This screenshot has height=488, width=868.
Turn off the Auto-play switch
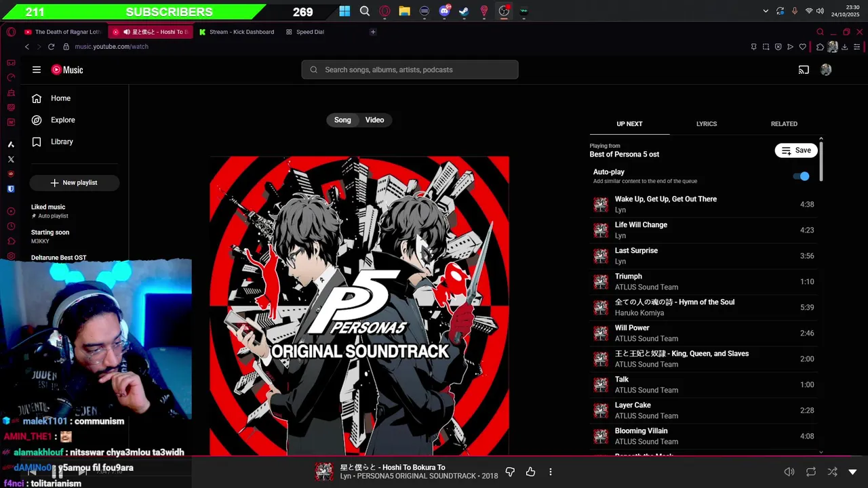[x=802, y=176]
